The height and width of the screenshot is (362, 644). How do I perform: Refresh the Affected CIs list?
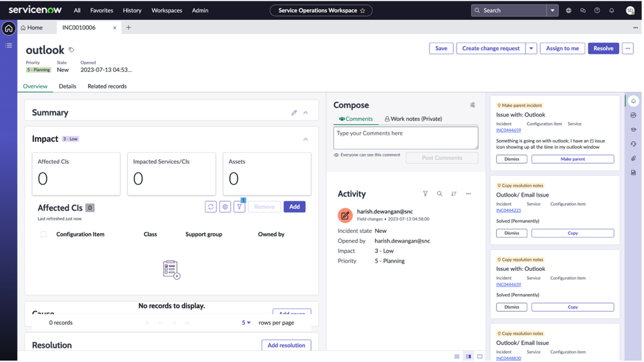(x=211, y=207)
